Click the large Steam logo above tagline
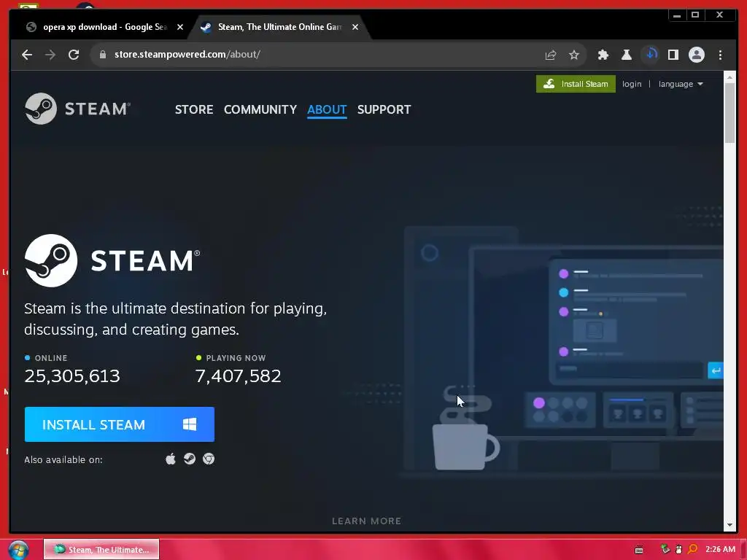The image size is (747, 560). [112, 260]
